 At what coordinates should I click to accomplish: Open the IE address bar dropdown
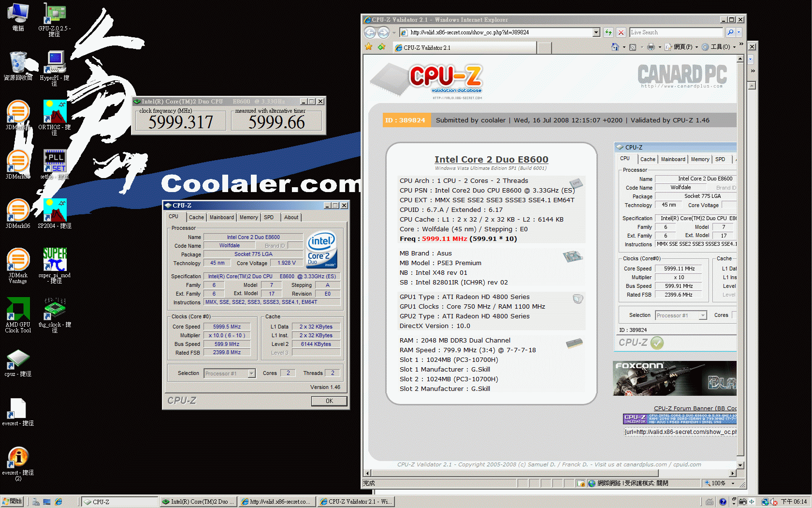[596, 32]
